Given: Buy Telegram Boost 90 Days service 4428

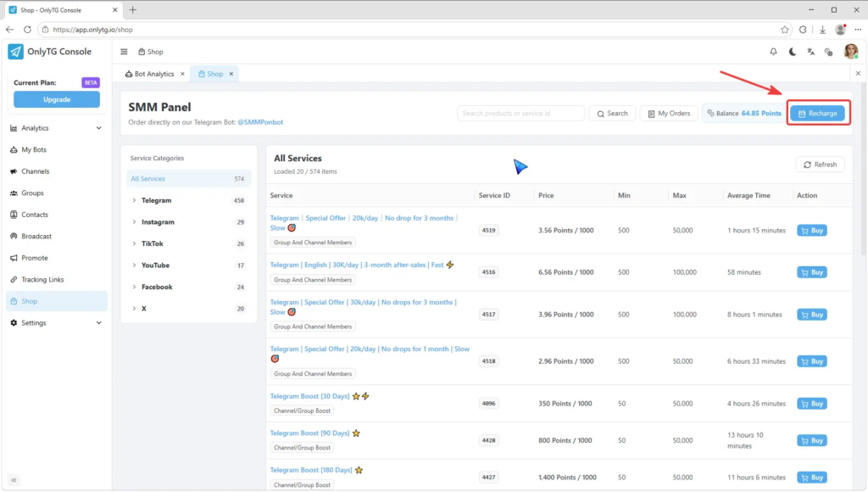Looking at the screenshot, I should pos(811,440).
